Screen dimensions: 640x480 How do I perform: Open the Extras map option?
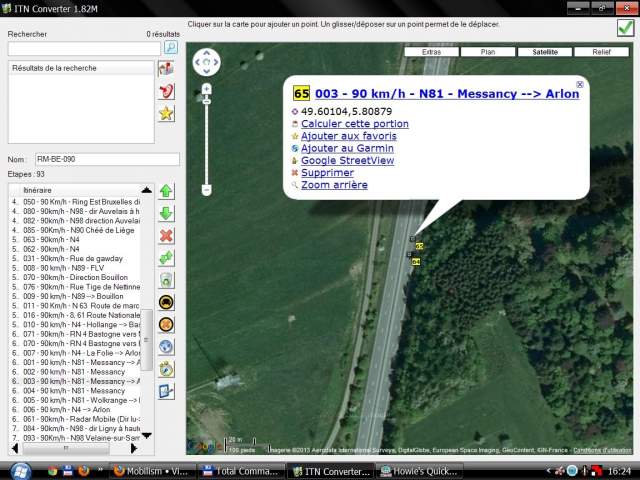(432, 51)
